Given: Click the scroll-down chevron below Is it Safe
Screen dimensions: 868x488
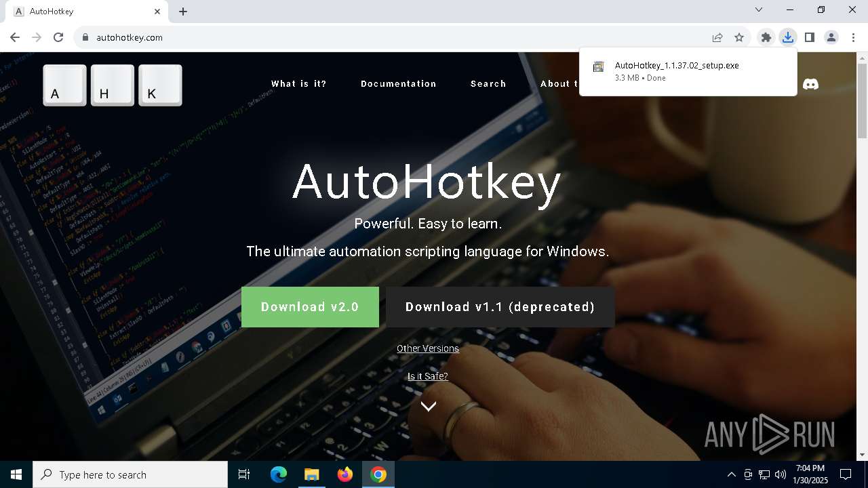Looking at the screenshot, I should coord(428,406).
